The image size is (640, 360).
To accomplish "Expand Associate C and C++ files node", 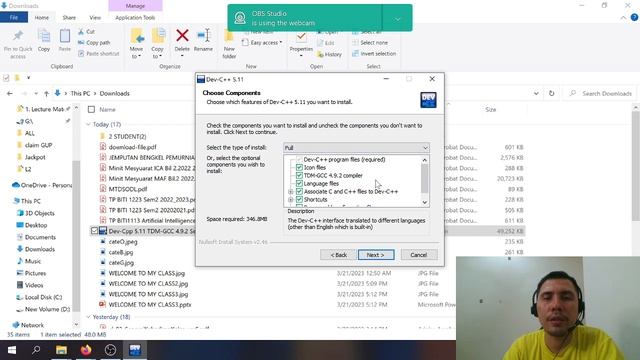I will pos(291,191).
